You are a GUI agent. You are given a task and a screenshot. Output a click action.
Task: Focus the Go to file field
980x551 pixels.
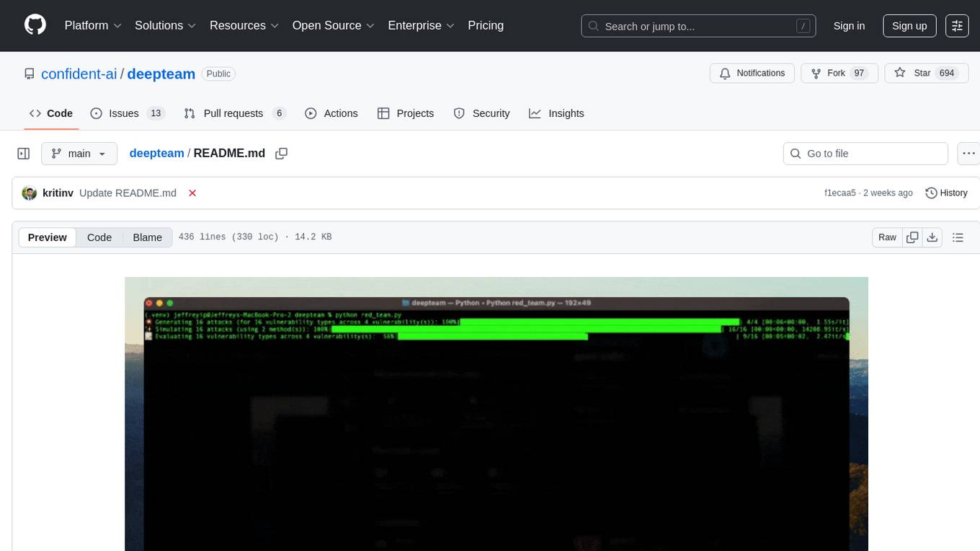[x=865, y=154]
